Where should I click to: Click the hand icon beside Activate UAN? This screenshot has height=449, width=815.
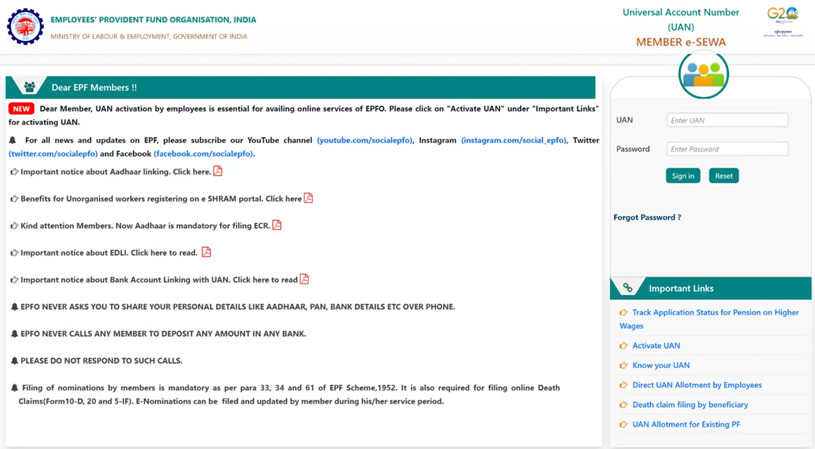[x=623, y=346]
